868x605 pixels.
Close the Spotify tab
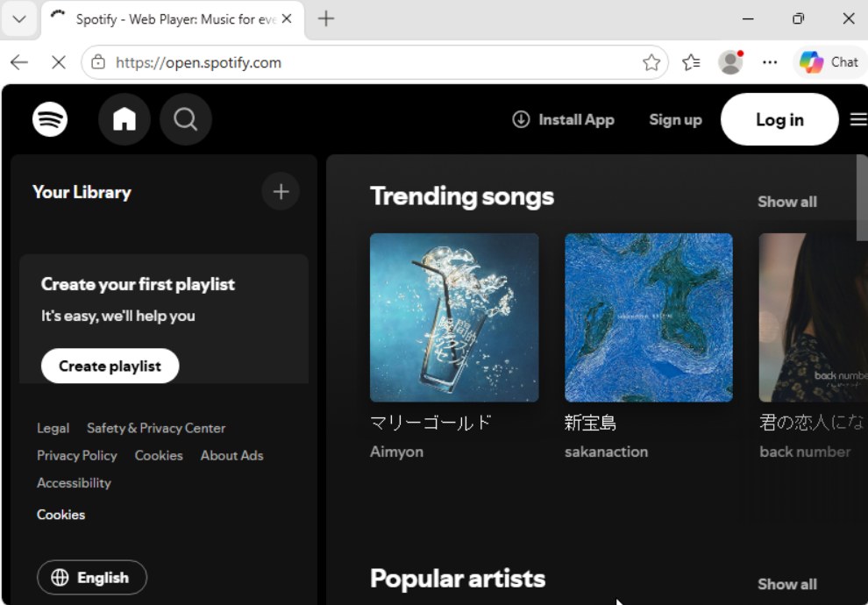[287, 18]
